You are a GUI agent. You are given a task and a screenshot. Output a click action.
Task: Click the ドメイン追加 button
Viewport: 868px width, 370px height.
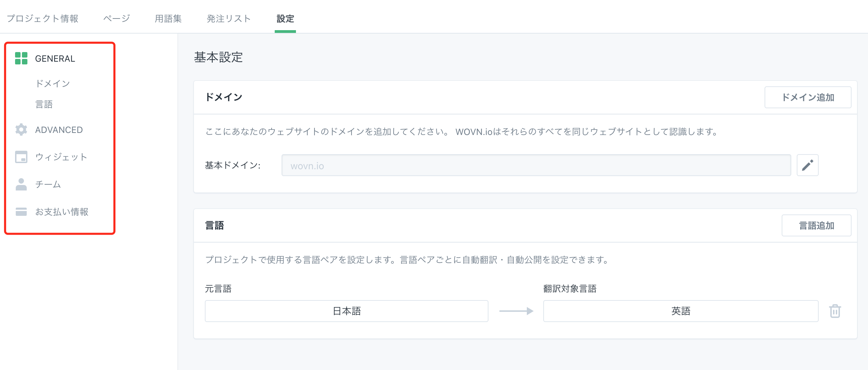pos(808,97)
